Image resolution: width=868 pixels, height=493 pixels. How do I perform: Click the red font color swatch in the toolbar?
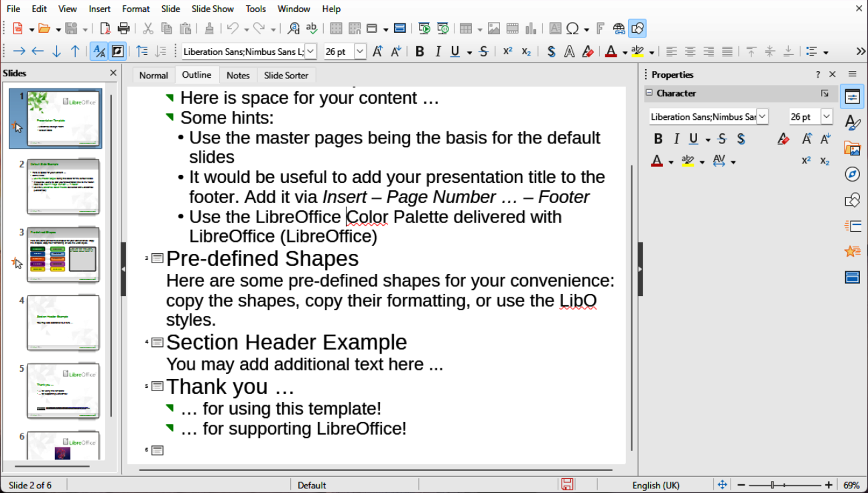(x=611, y=52)
